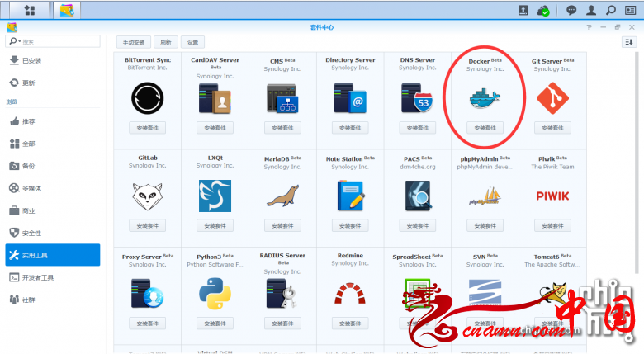Click 安装套件 button under Docker
The image size is (644, 354).
click(x=485, y=128)
